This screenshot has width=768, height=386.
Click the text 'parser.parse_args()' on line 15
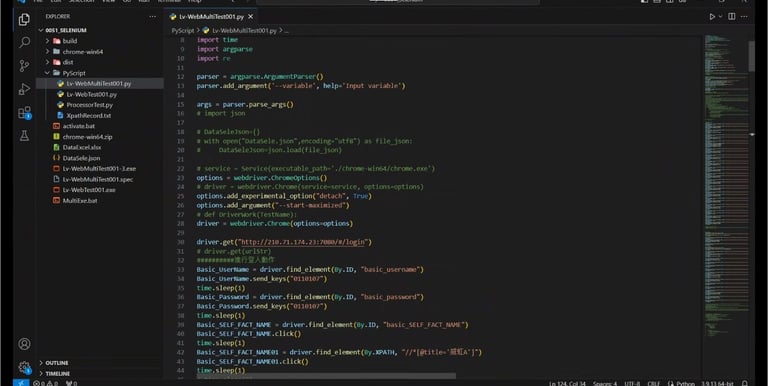pyautogui.click(x=258, y=104)
